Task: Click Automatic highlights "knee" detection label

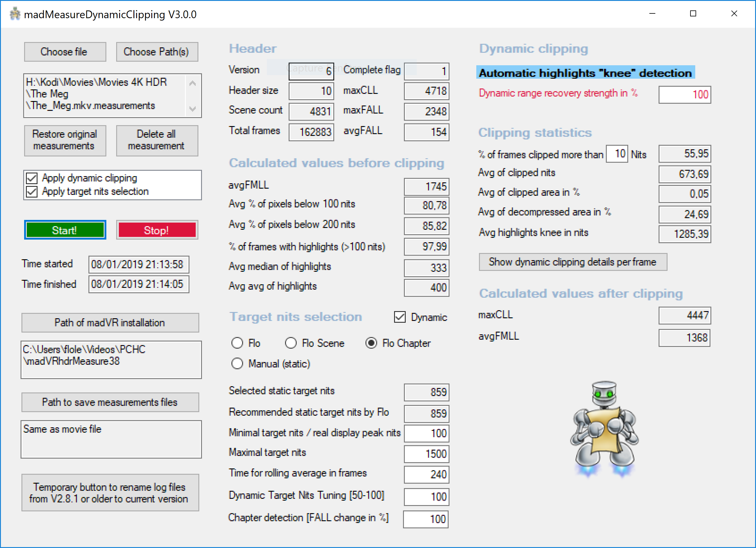Action: click(585, 73)
